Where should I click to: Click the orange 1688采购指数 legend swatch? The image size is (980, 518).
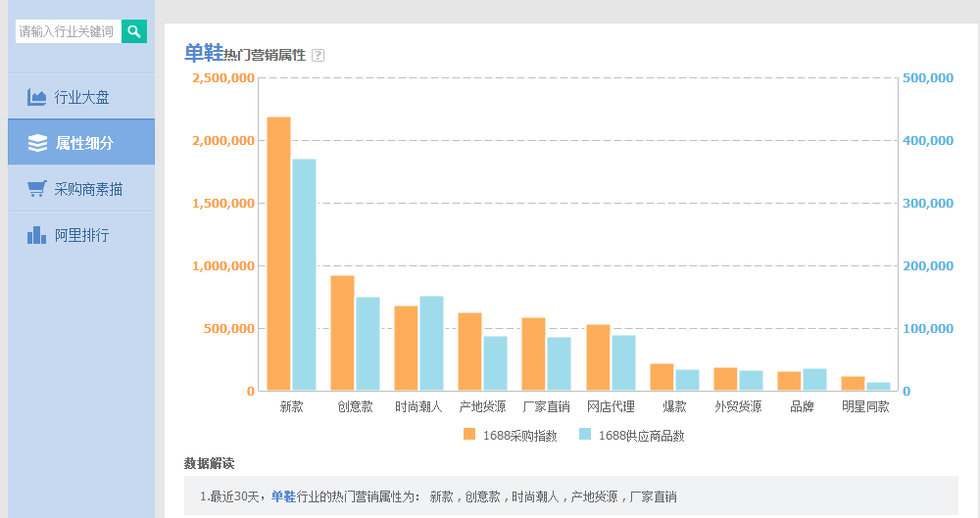[469, 435]
